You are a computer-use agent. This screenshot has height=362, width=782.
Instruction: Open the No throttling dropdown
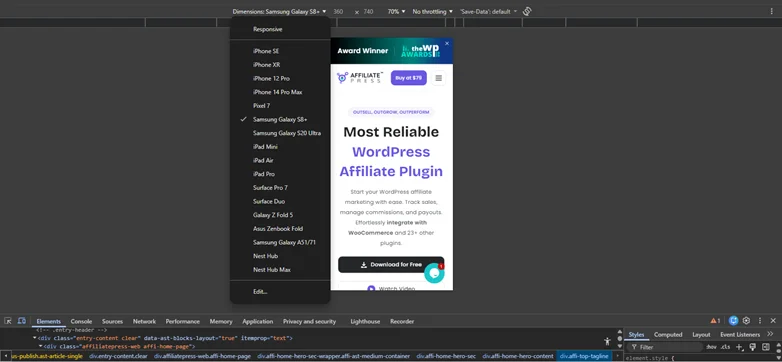click(432, 11)
